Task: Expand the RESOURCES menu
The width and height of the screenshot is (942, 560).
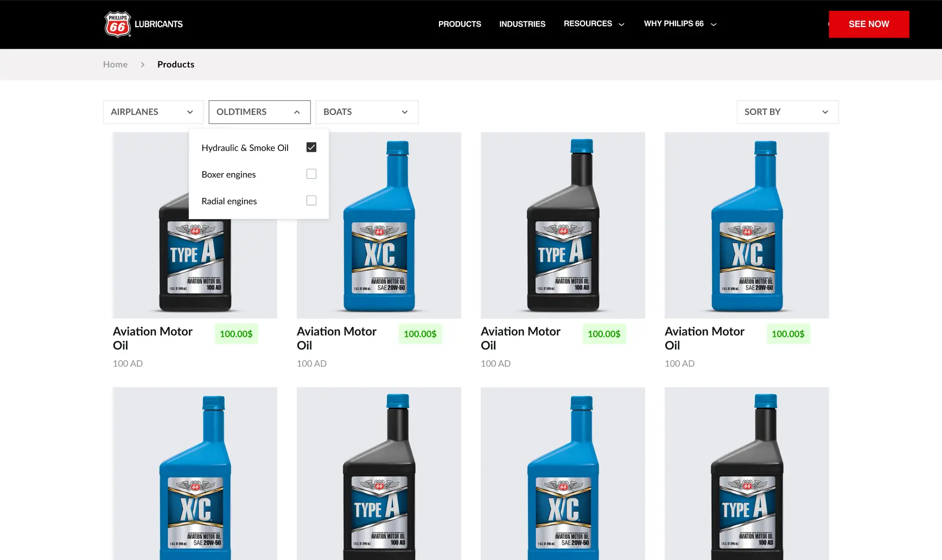Action: pos(594,24)
